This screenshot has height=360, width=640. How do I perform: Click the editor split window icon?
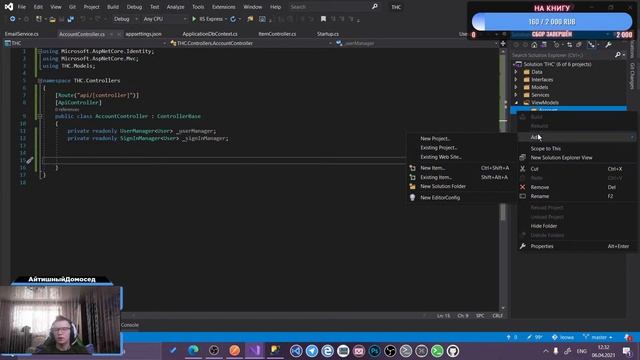(503, 43)
